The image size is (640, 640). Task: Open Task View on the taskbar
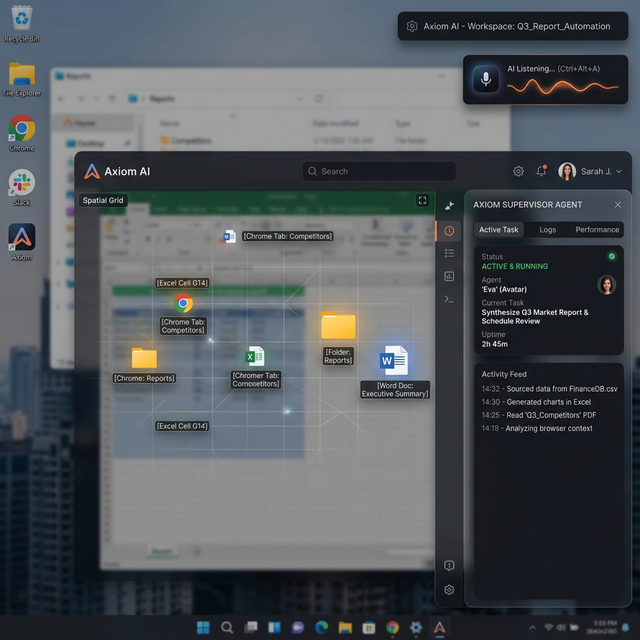tap(251, 627)
